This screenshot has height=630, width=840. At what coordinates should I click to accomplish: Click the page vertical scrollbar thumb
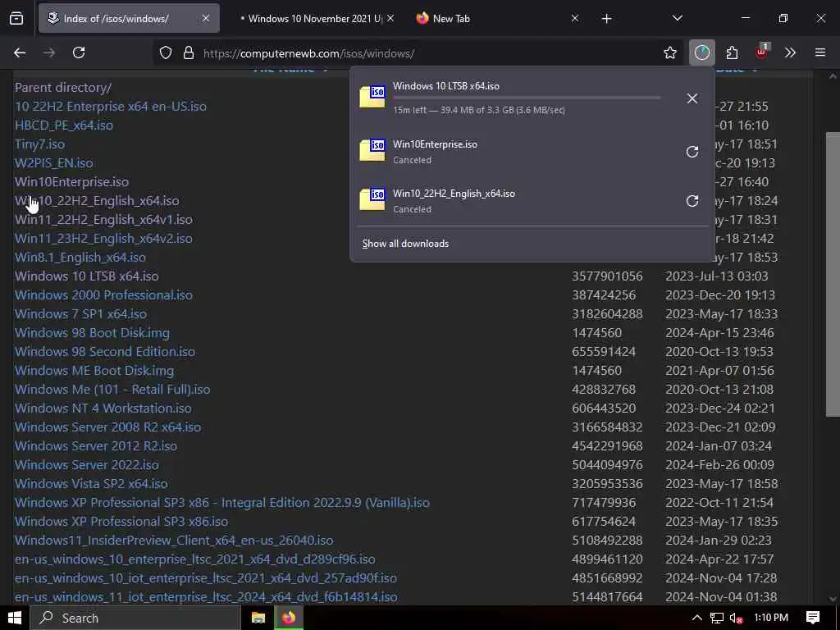click(x=833, y=273)
